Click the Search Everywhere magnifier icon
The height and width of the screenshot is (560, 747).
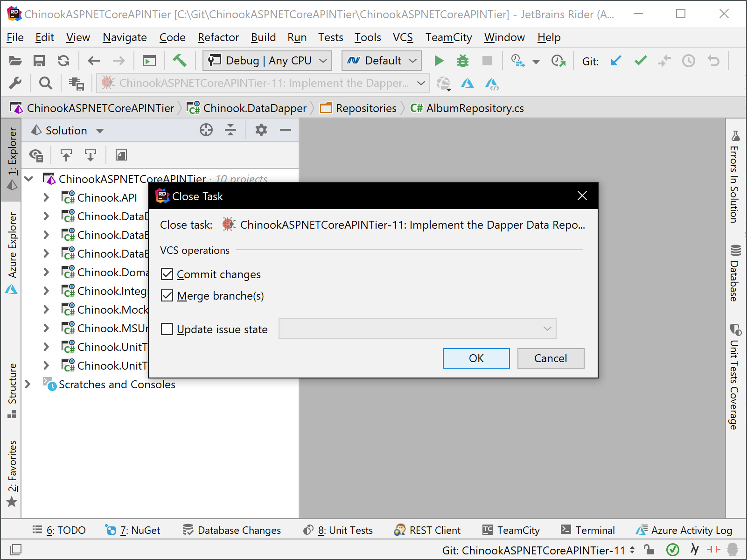click(x=45, y=83)
